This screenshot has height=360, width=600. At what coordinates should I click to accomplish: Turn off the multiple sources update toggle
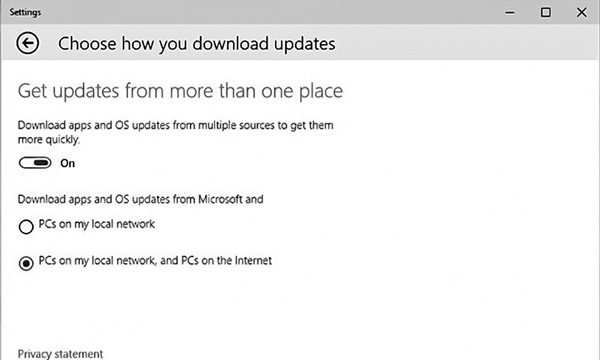click(x=35, y=163)
